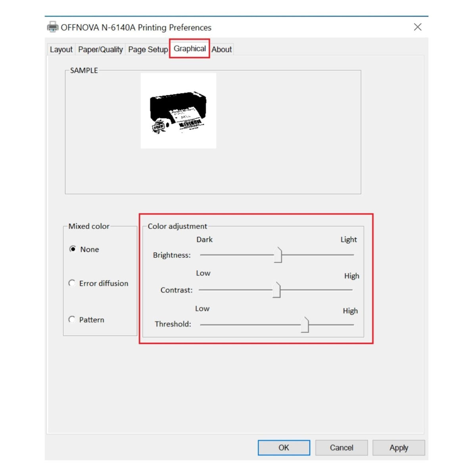Click the printer icon in the title bar
Viewport: 476px width, 476px height.
click(52, 27)
